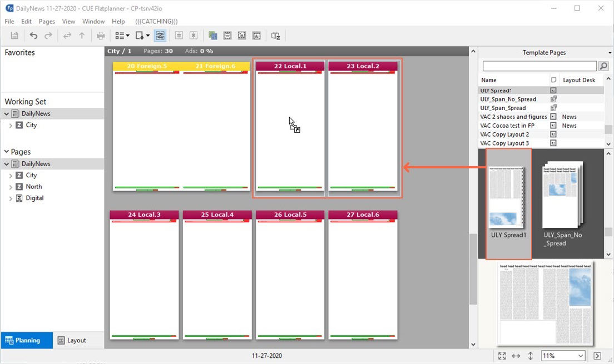Select the Planning tab
Screen dimensions: 614x364
pos(27,340)
